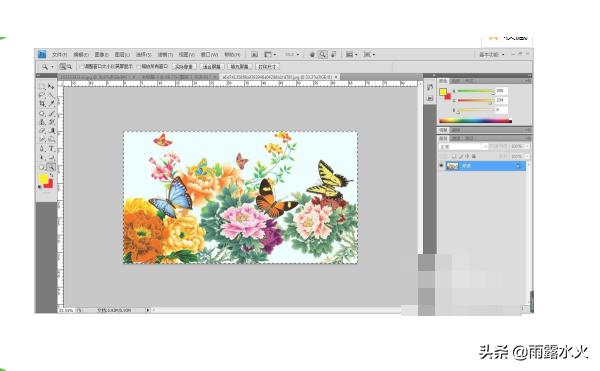This screenshot has width=600, height=371.
Task: Switch to the 色板 panel tab
Action: [457, 81]
